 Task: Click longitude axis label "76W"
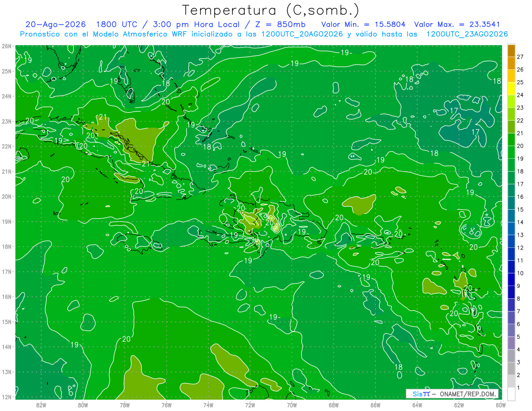166,405
